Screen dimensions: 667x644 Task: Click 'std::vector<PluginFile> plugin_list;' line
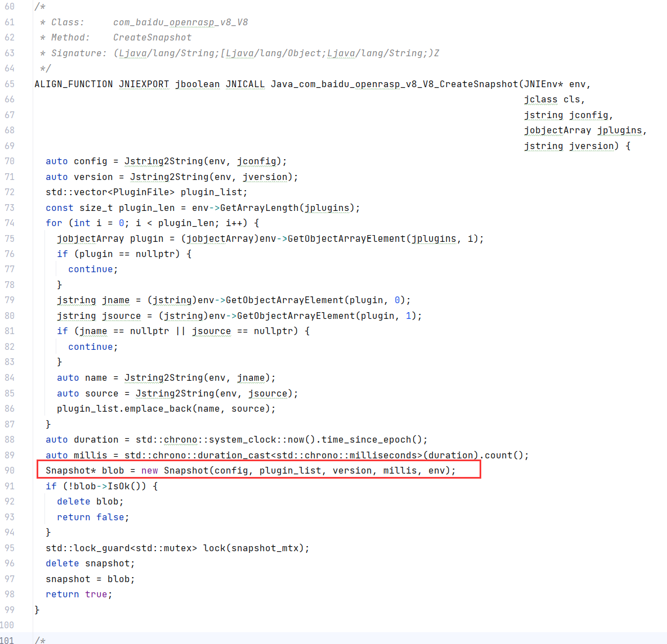(x=146, y=192)
